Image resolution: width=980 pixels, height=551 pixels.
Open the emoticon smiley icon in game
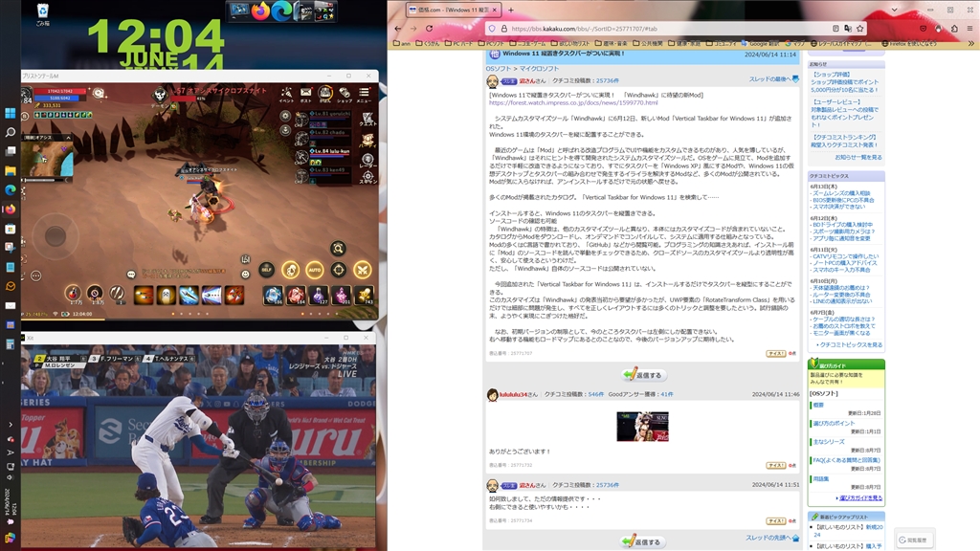246,275
